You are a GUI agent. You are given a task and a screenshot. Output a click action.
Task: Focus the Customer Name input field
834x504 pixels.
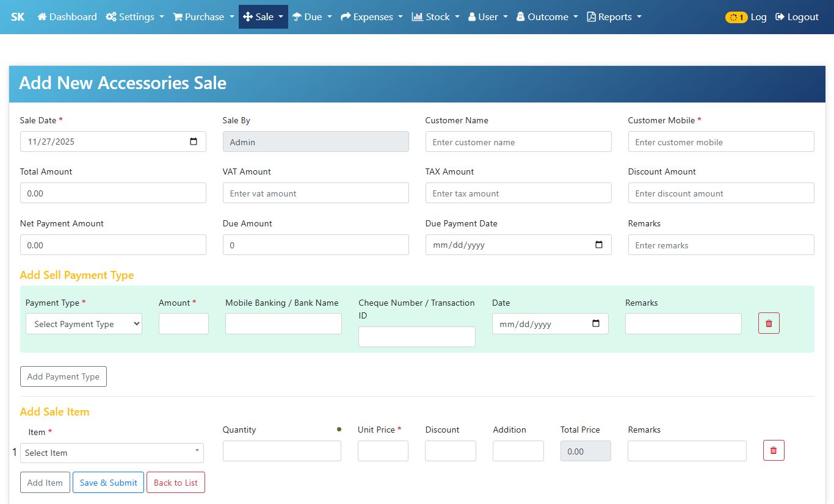coord(518,142)
